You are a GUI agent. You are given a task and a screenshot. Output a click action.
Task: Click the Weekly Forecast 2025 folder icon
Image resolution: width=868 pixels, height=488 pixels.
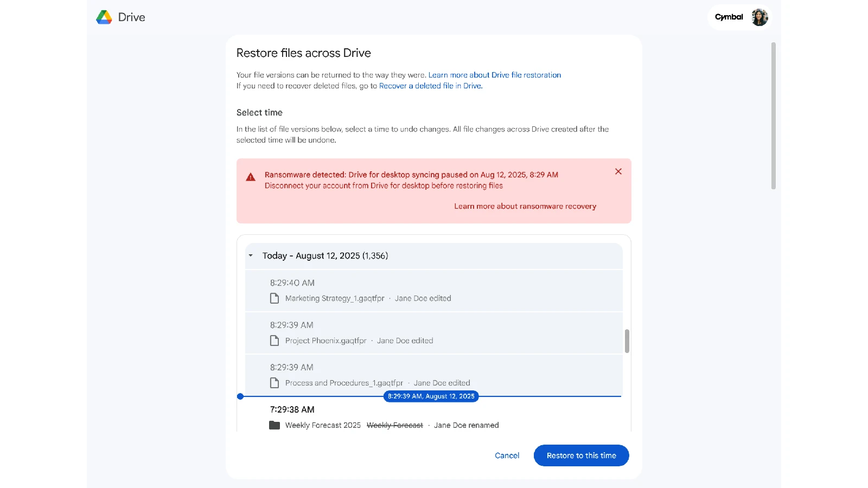coord(275,425)
